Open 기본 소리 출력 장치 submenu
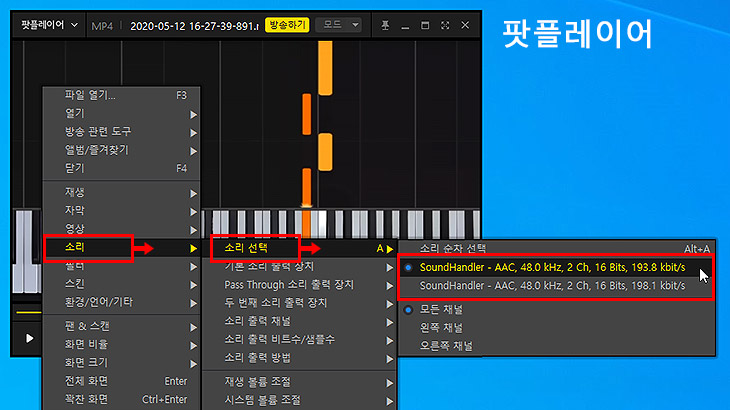 299,267
